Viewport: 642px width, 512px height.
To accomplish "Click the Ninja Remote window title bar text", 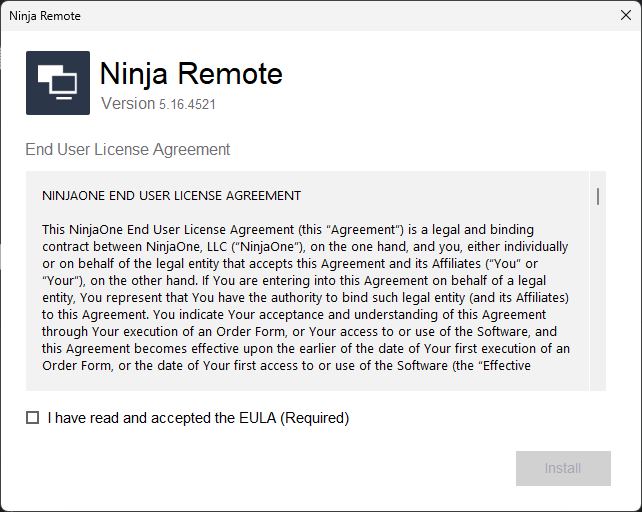I will tap(45, 16).
